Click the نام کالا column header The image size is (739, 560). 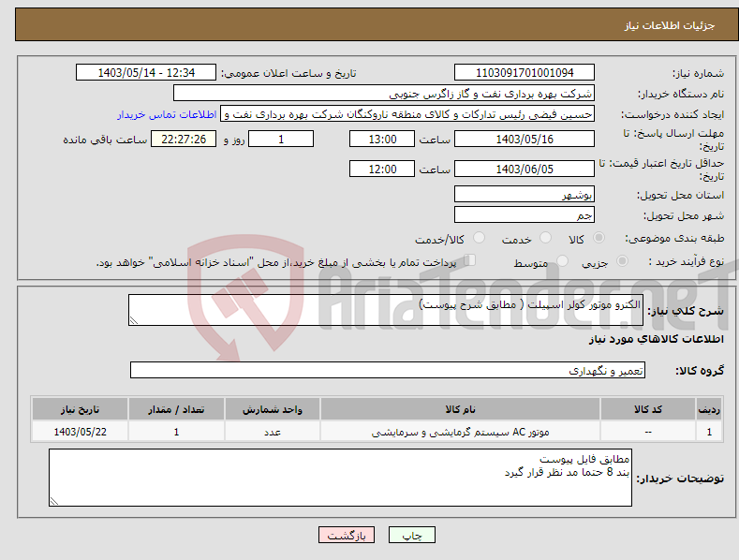[460, 409]
